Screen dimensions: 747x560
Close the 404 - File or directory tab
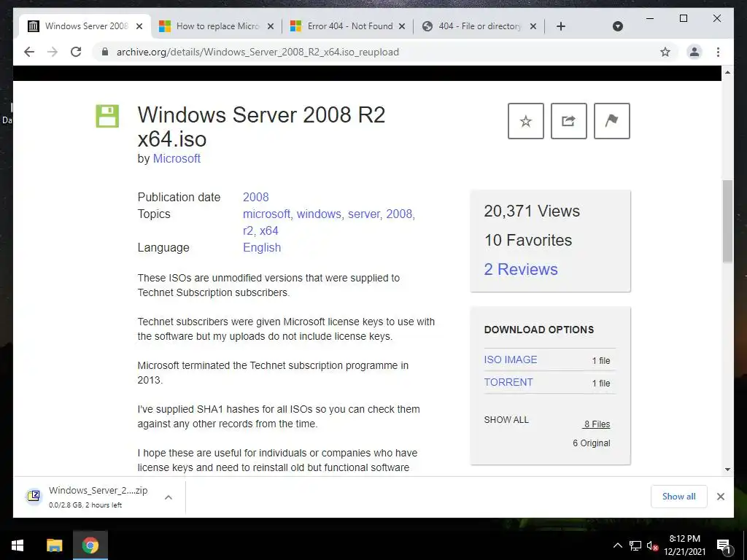pos(533,26)
